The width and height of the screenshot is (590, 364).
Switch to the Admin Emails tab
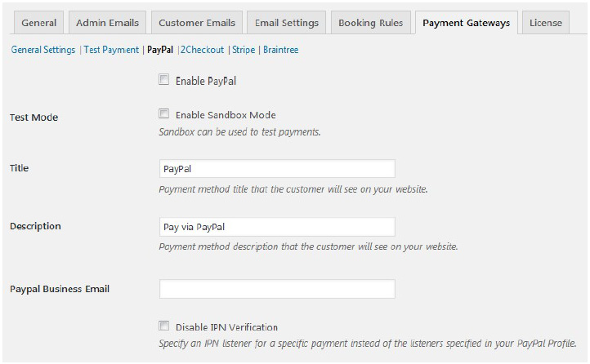coord(107,23)
